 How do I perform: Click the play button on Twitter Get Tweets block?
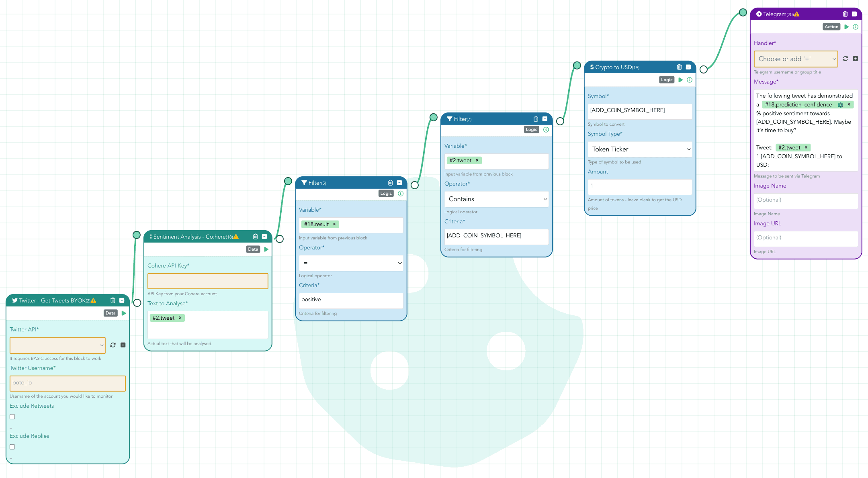123,313
